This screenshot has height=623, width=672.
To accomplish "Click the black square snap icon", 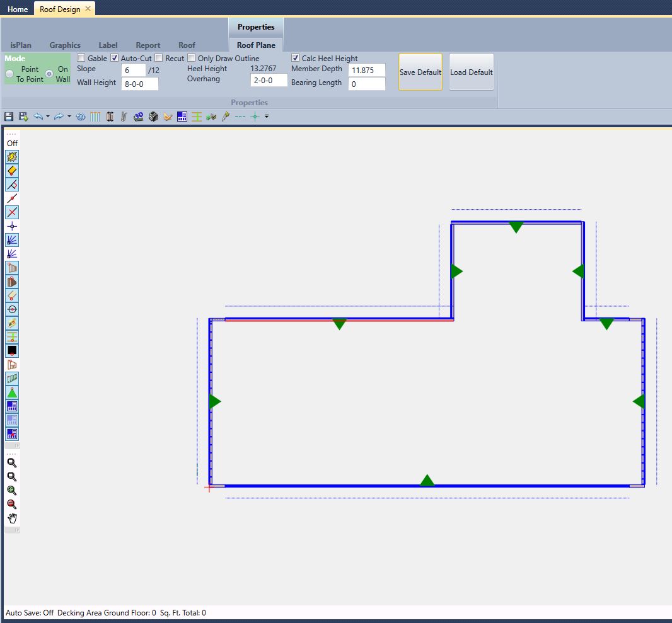I will (x=12, y=351).
